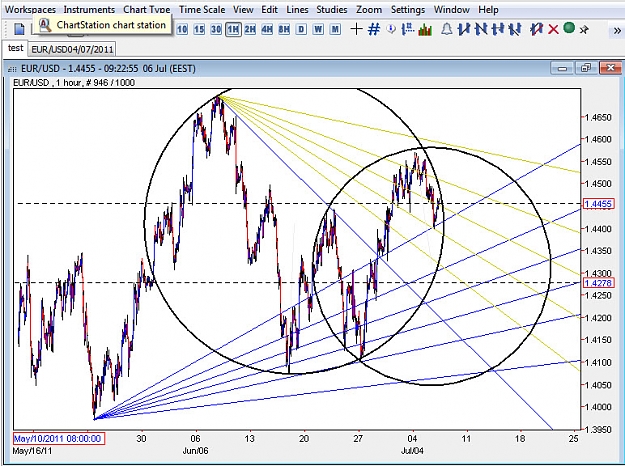
Task: Activate the crosshair cursor tool
Action: click(356, 29)
